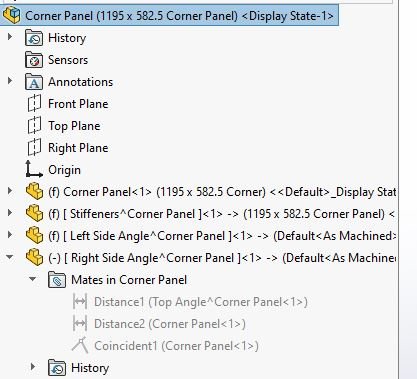This screenshot has width=417, height=379.
Task: Click the Origin axis icon
Action: click(x=34, y=169)
